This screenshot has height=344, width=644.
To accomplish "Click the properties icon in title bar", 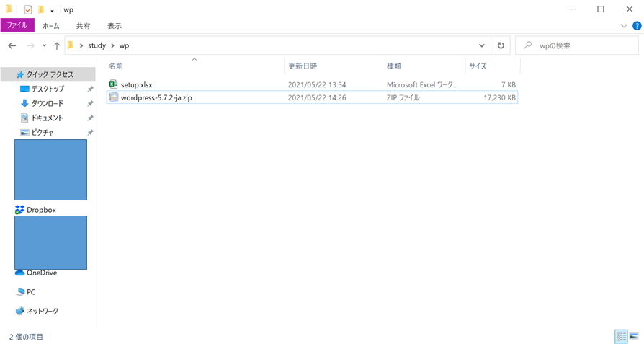I will click(28, 9).
